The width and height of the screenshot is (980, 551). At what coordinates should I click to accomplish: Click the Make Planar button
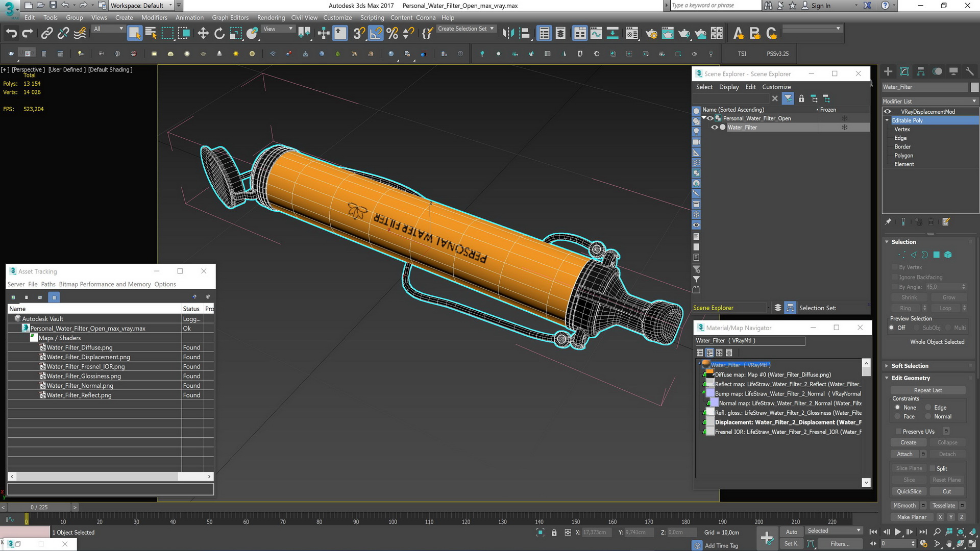tap(912, 517)
